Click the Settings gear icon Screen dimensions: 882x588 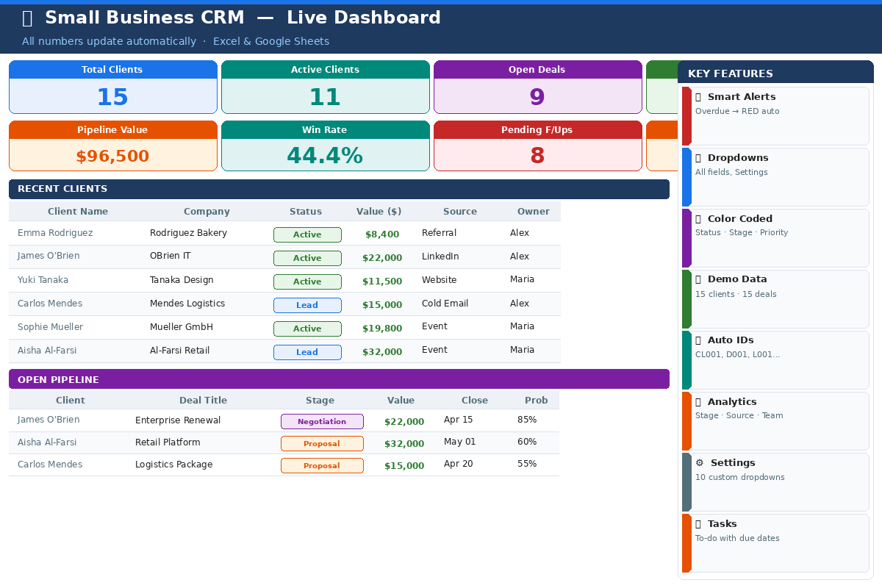point(698,462)
